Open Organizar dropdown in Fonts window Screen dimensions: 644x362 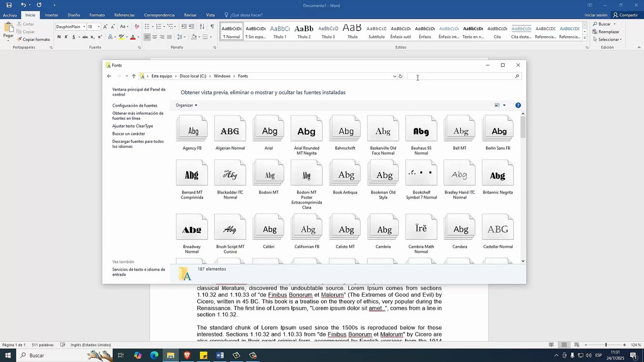(186, 105)
